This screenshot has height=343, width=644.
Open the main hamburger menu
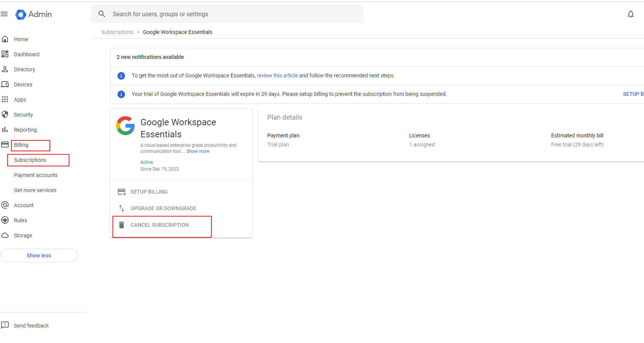tap(4, 14)
